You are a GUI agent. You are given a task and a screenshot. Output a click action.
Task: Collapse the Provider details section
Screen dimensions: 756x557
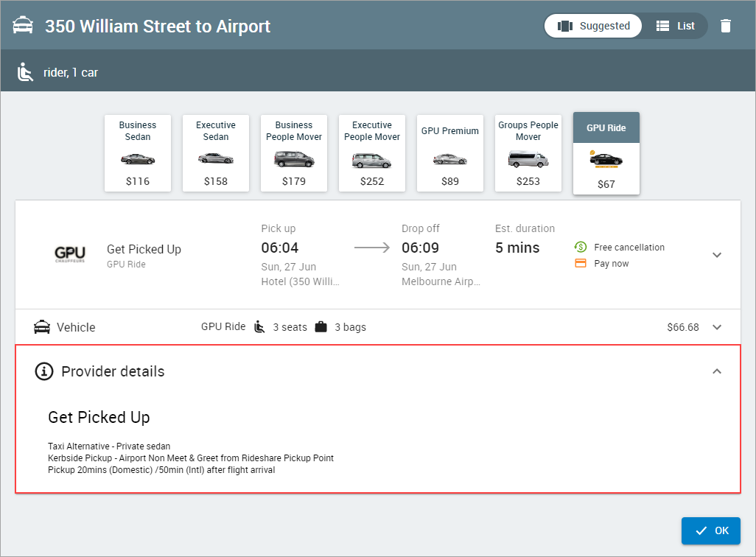(x=717, y=371)
